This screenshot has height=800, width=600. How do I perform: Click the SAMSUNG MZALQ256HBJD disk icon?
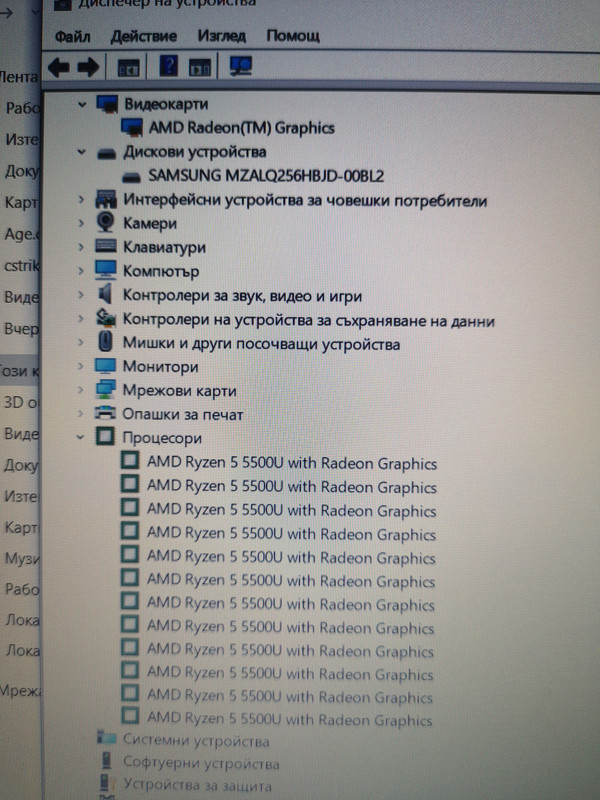coord(132,177)
